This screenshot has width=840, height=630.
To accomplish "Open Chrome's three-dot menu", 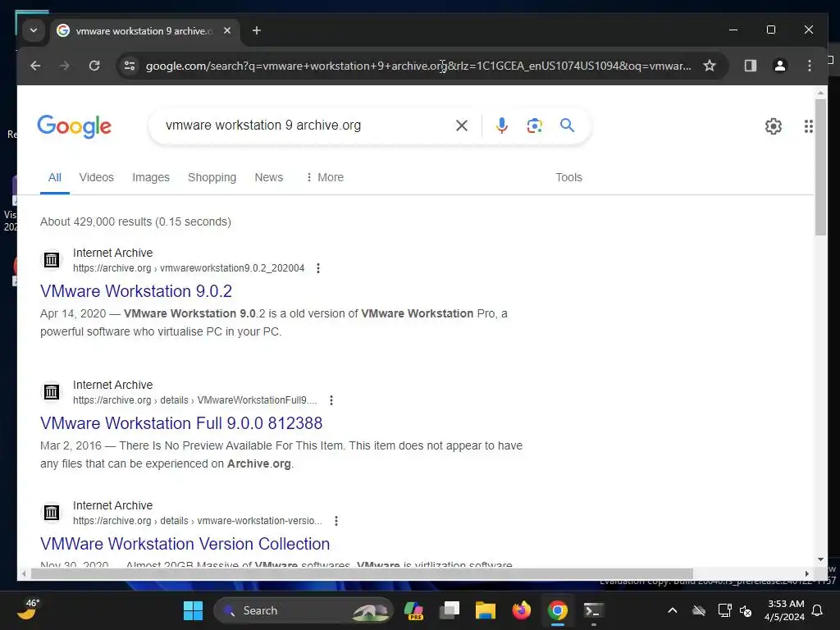I will [x=810, y=66].
